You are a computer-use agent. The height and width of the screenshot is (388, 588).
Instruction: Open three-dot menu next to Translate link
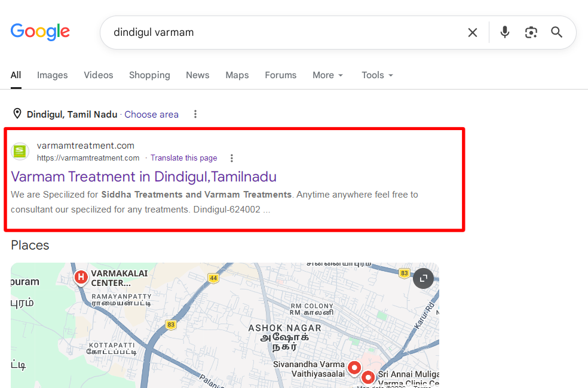point(232,158)
